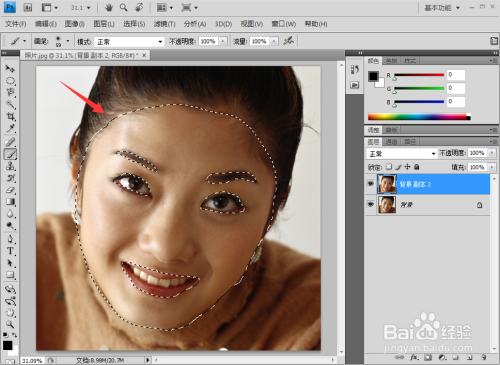500x365 pixels.
Task: Select the Zoom tool in toolbox
Action: [x=10, y=324]
